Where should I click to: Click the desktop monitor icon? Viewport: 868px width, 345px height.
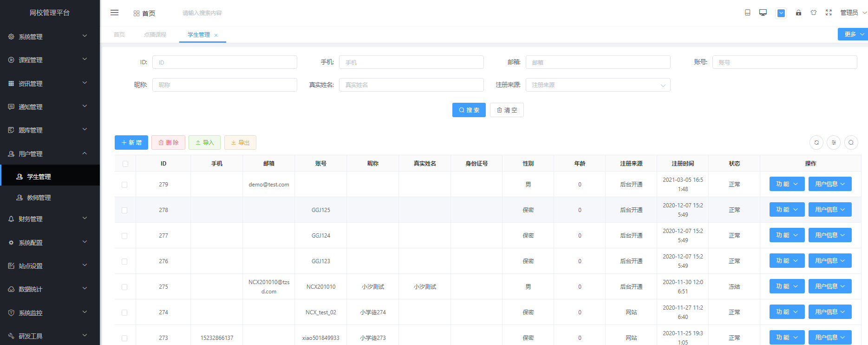[x=763, y=13]
